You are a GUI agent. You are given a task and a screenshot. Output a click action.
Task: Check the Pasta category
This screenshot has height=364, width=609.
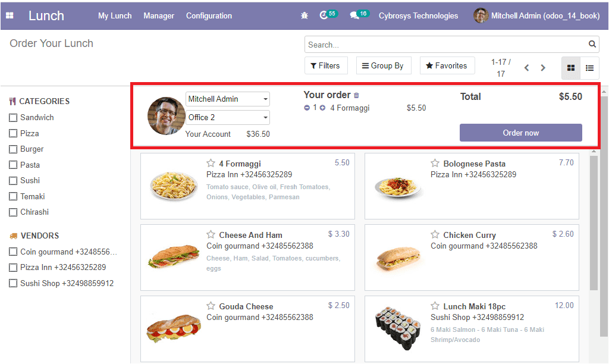[13, 165]
